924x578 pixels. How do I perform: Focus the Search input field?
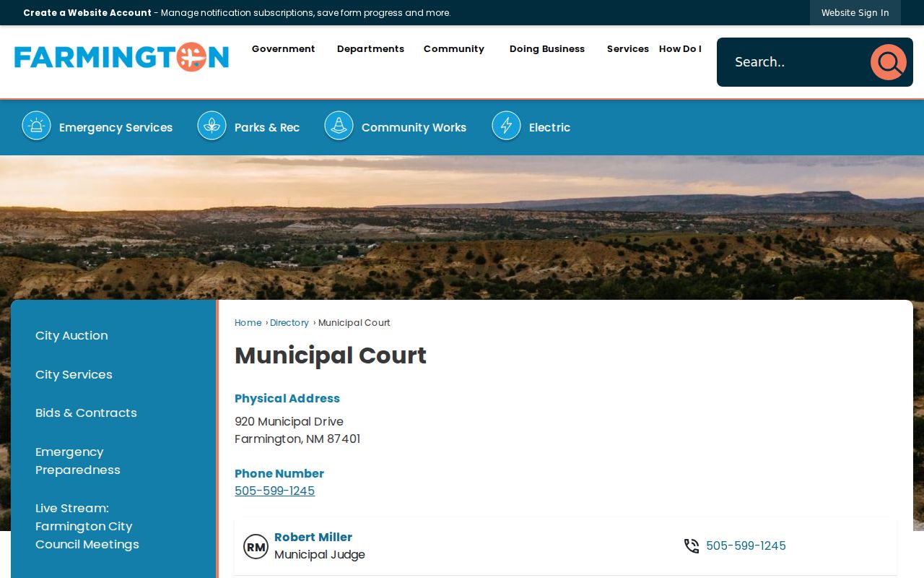794,62
